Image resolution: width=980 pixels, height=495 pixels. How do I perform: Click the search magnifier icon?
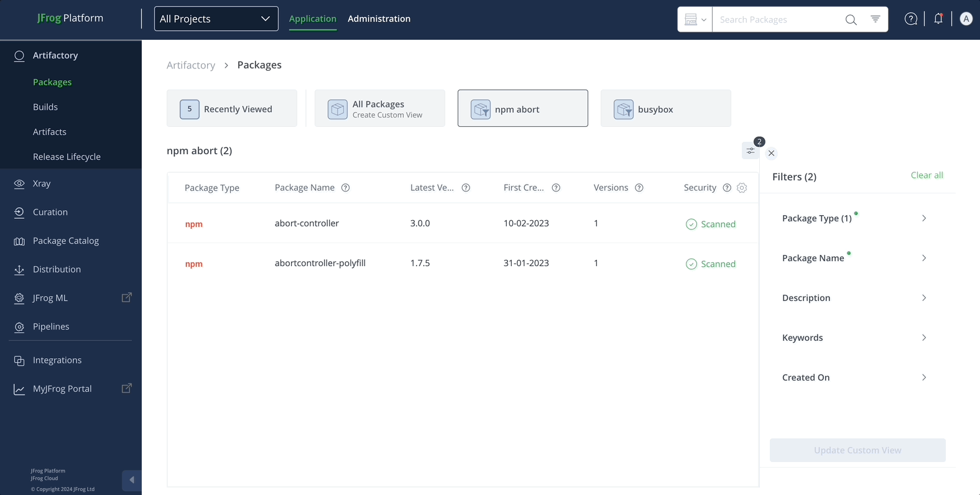pyautogui.click(x=851, y=20)
